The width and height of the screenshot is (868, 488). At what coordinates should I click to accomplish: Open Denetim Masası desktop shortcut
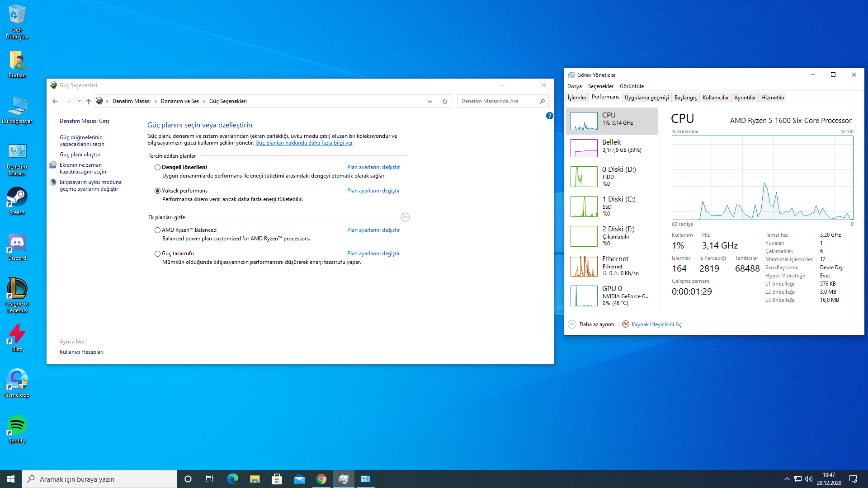(17, 160)
